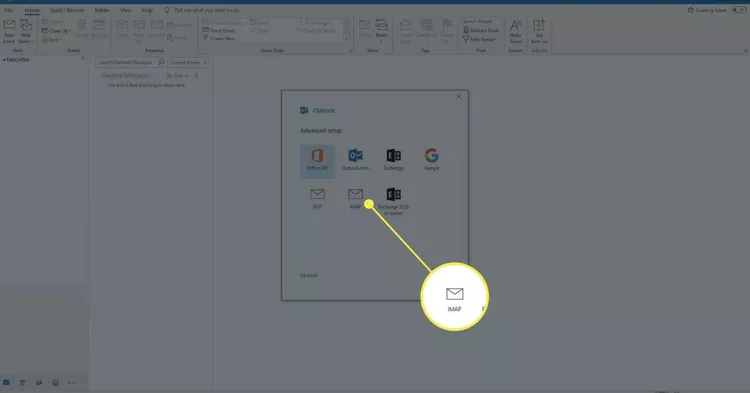Click the Reply button

(122, 29)
